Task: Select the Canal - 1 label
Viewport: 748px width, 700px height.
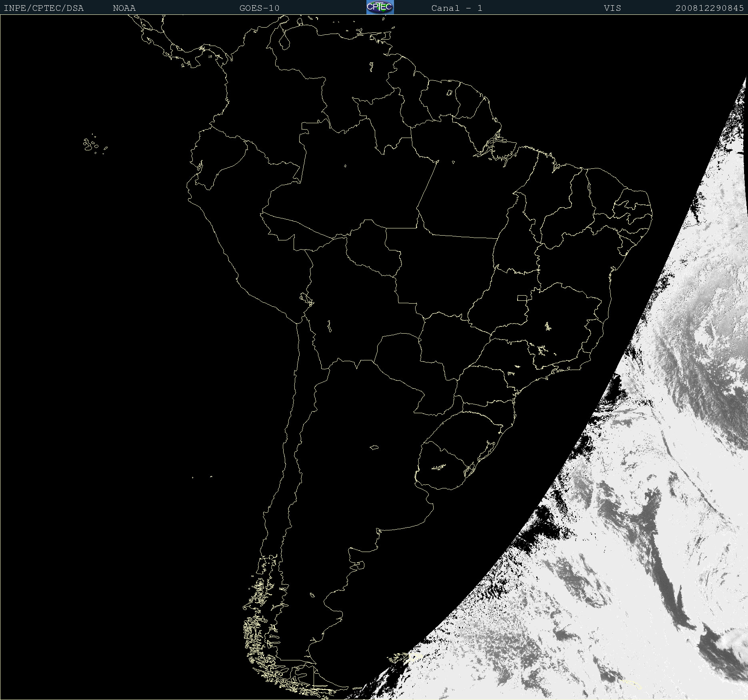Action: (x=457, y=8)
